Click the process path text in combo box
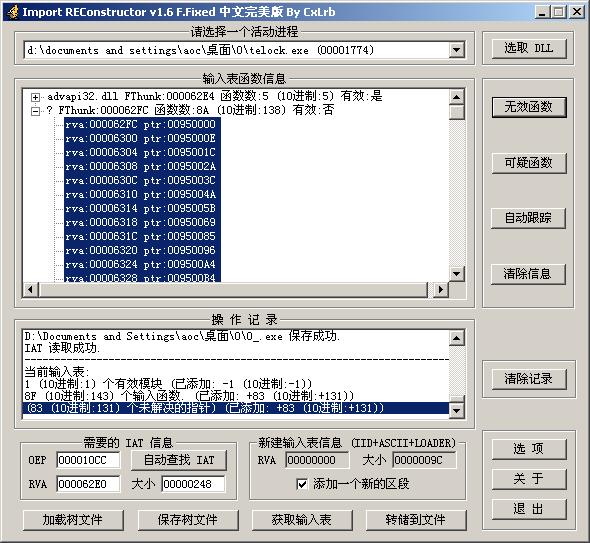This screenshot has height=543, width=590. tap(200, 50)
